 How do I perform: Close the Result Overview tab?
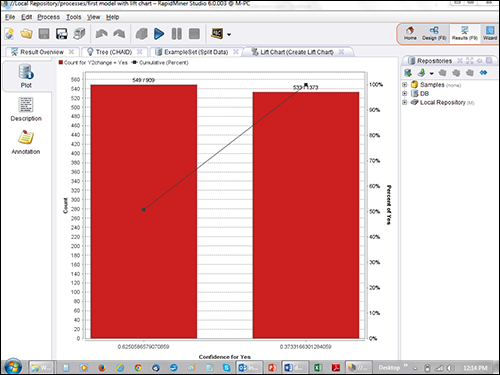(71, 52)
